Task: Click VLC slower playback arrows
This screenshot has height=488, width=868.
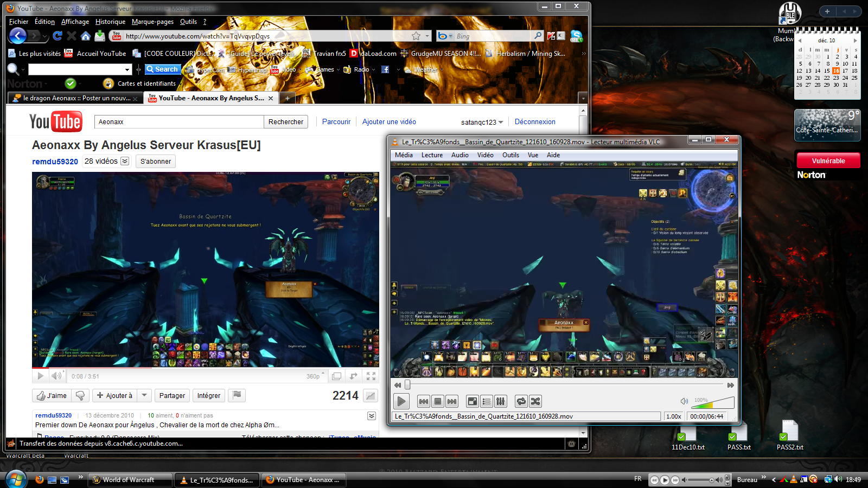Action: click(398, 385)
